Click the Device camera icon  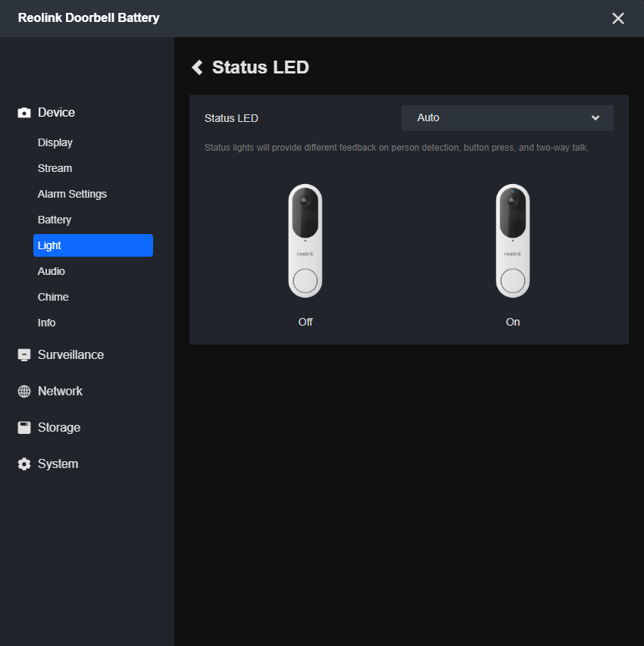pyautogui.click(x=24, y=113)
